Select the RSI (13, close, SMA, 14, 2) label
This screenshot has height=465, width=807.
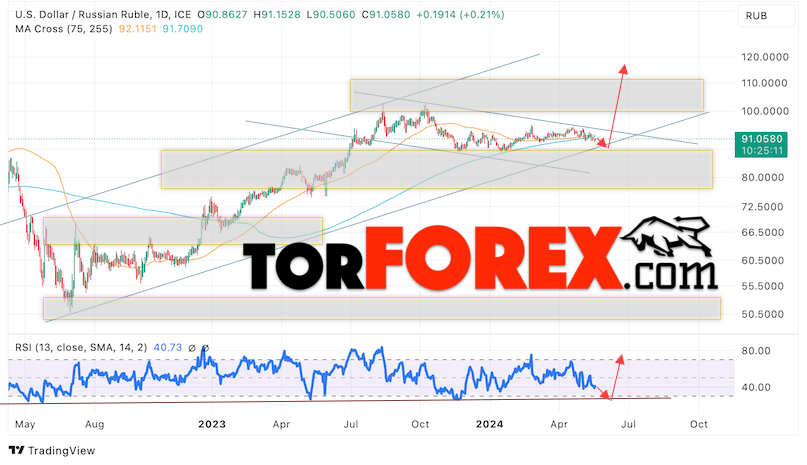81,348
